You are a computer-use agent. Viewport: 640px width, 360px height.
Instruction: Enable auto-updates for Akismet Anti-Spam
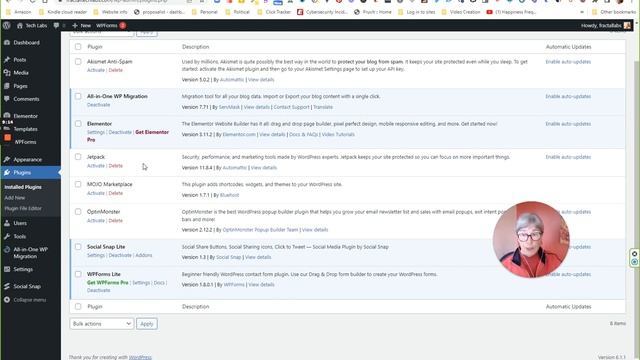click(568, 62)
